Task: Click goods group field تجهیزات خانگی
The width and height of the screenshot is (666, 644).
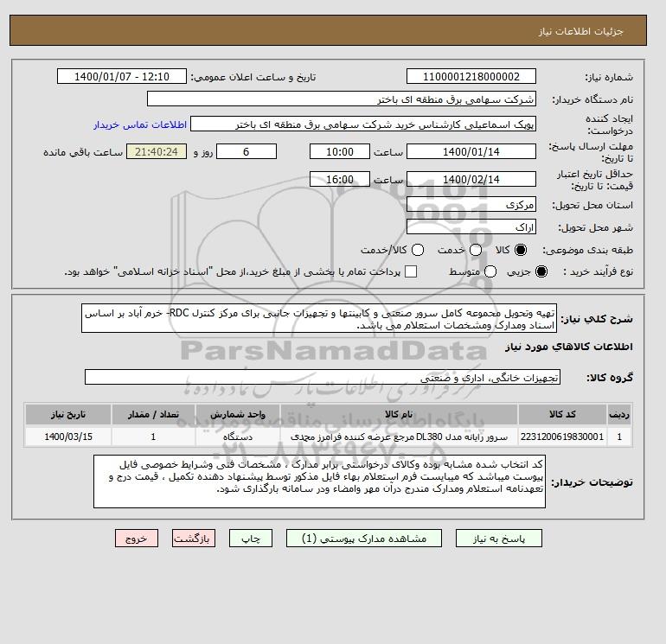Action: 323,377
